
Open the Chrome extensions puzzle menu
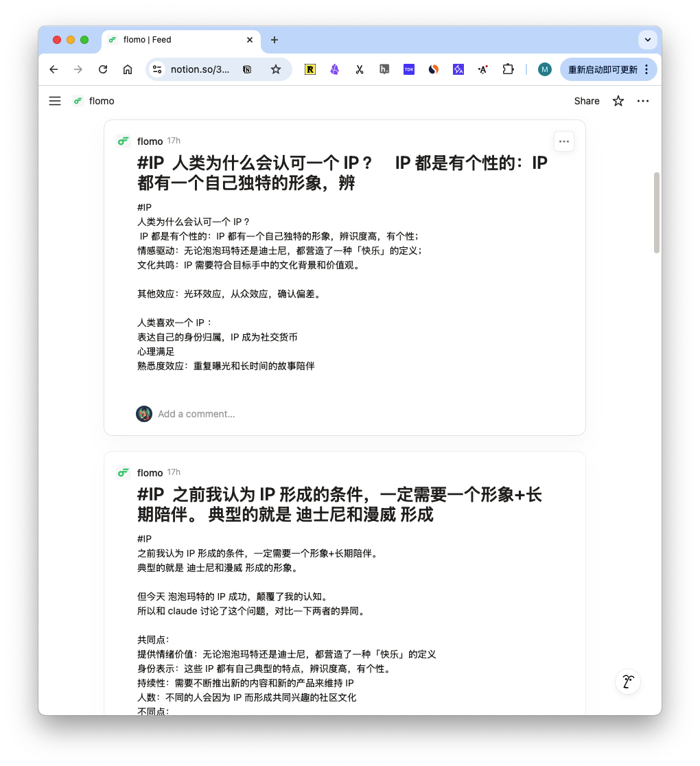click(x=508, y=69)
